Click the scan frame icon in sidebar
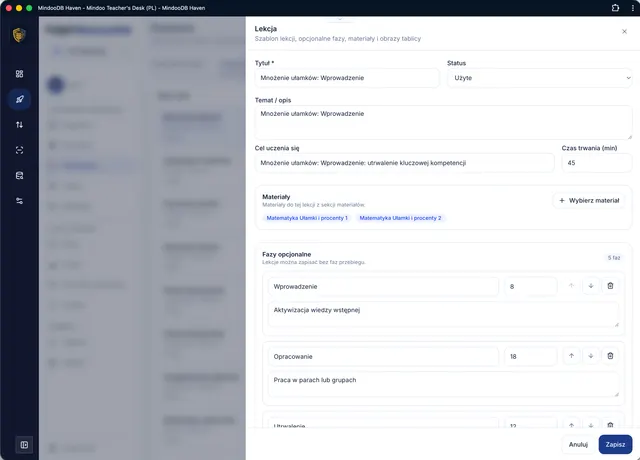This screenshot has height=460, width=640. (19, 150)
